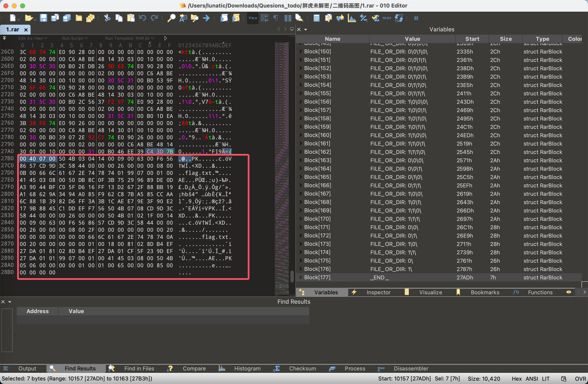This screenshot has height=384, width=588.
Task: Open the Replace (A to B) tool
Action: coord(183,18)
